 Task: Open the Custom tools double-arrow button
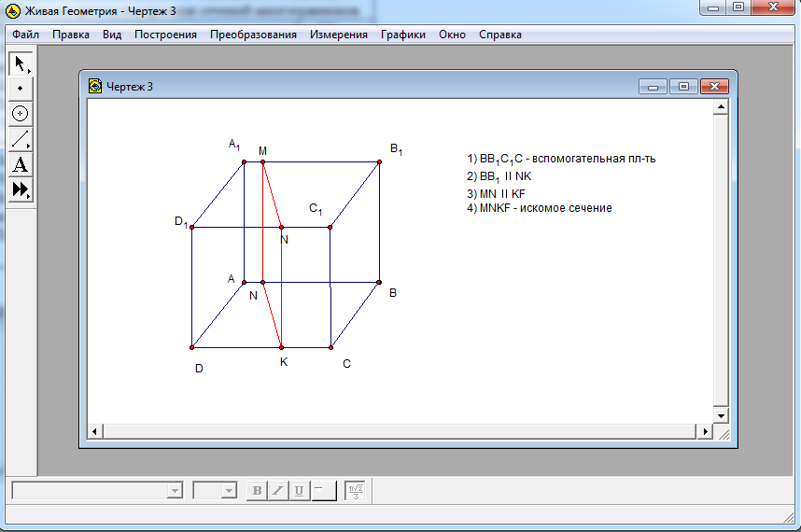(x=21, y=190)
